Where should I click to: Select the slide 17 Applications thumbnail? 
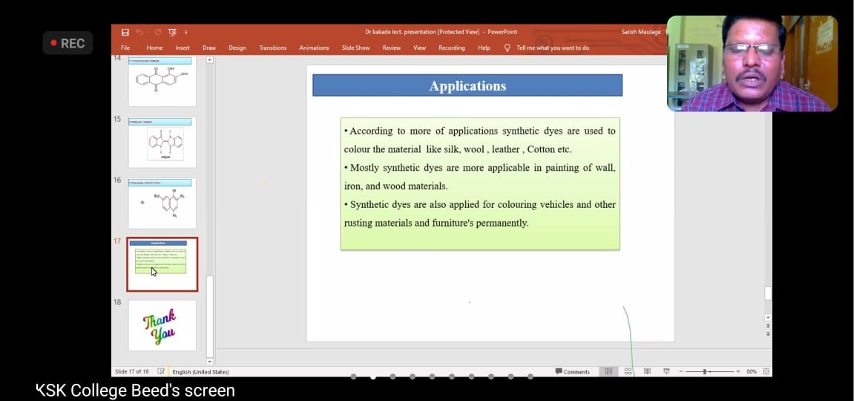tap(162, 264)
